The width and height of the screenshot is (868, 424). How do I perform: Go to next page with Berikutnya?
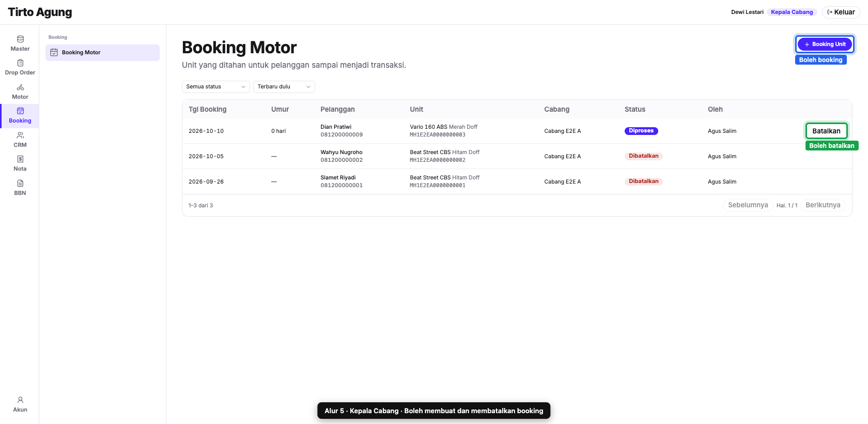tap(823, 205)
